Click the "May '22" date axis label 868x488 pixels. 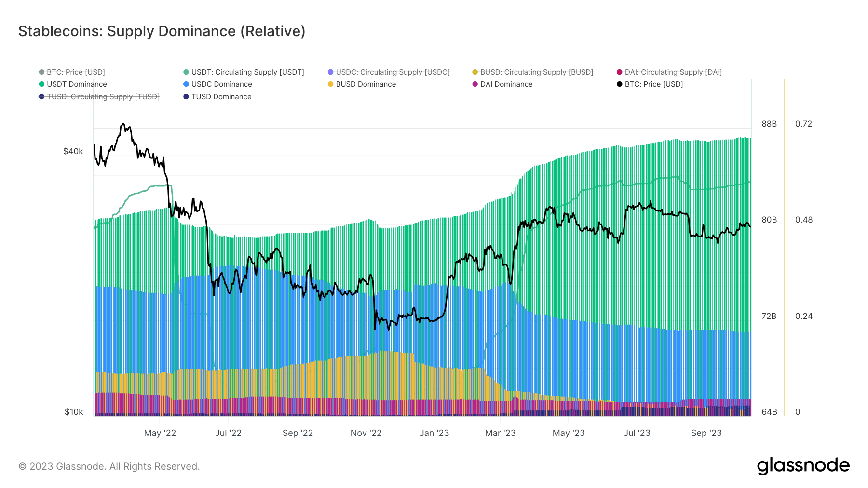(x=160, y=433)
